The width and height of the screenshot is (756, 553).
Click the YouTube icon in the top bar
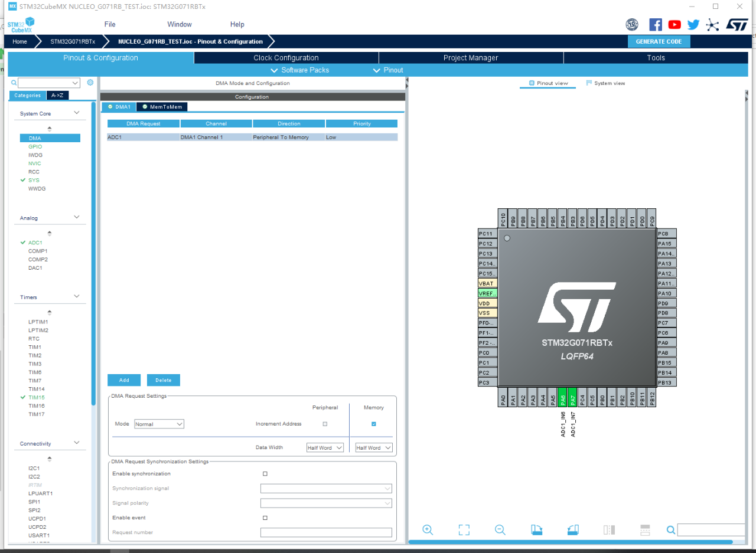coord(674,24)
